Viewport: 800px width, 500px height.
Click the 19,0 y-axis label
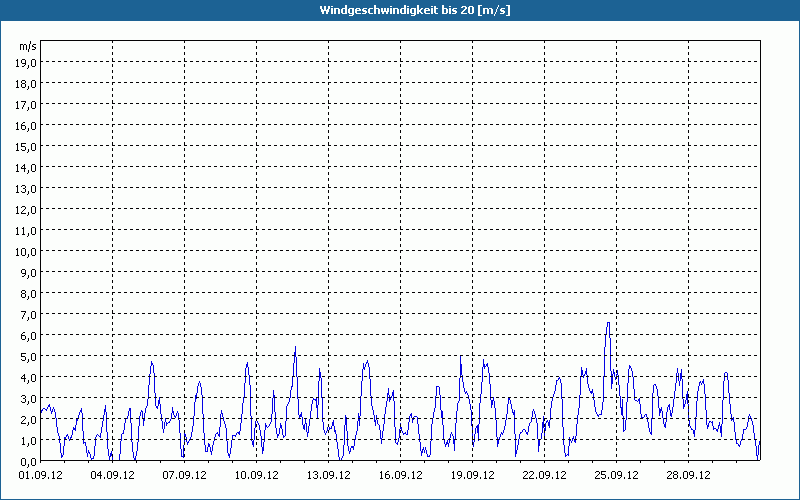point(26,63)
